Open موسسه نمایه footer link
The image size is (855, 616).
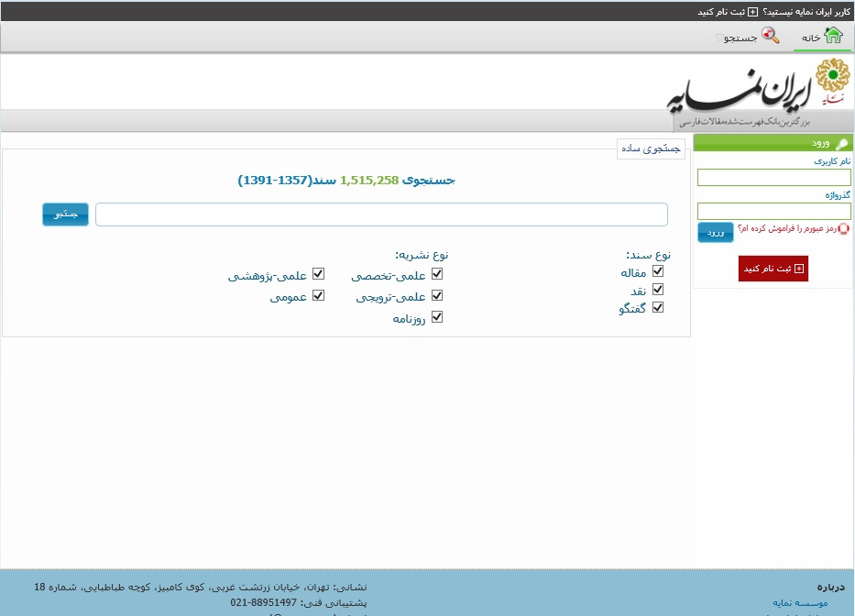(800, 603)
